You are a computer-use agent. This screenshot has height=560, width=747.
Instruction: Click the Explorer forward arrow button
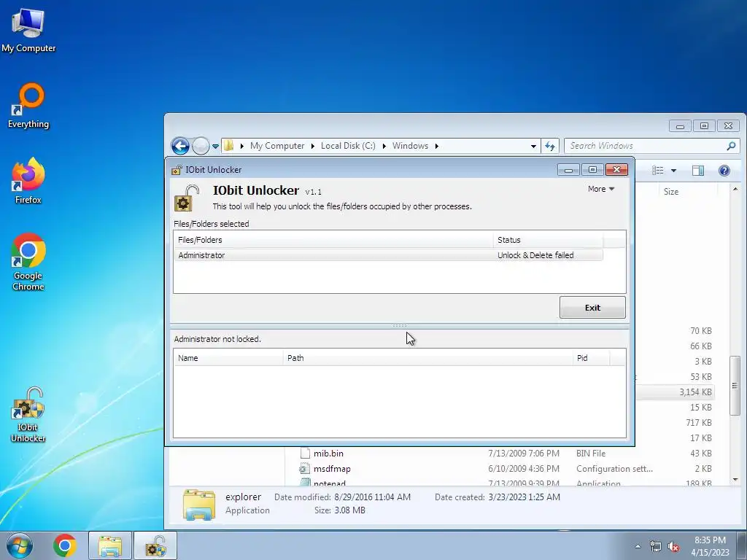tap(201, 146)
